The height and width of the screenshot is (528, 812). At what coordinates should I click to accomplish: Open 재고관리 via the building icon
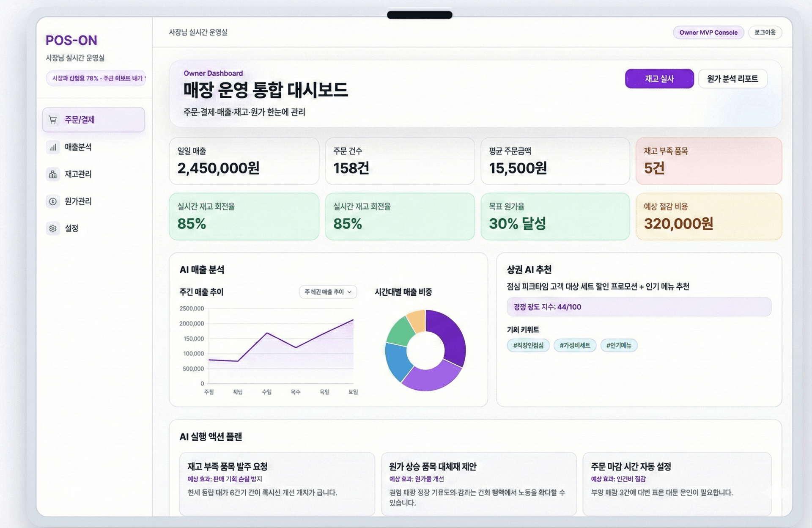pyautogui.click(x=52, y=174)
